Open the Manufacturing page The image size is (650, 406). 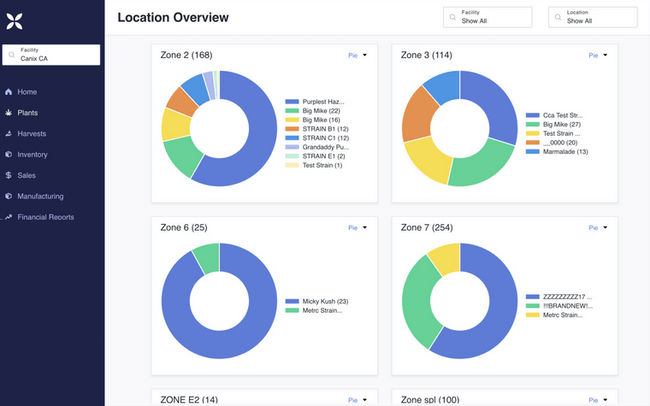40,196
